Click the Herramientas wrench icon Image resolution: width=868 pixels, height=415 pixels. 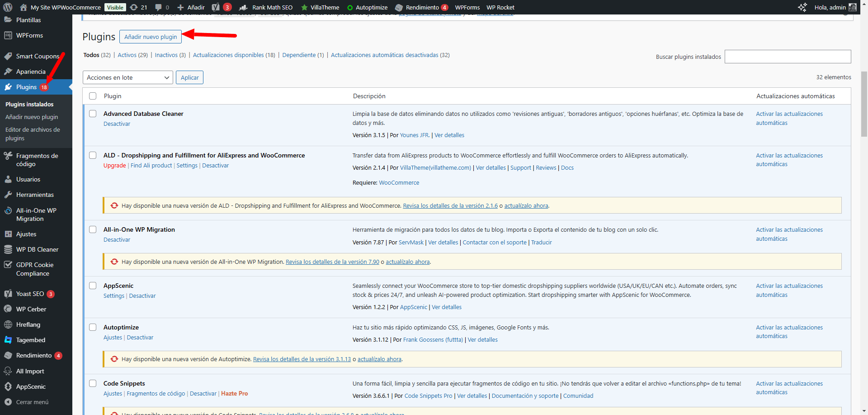[x=8, y=195]
